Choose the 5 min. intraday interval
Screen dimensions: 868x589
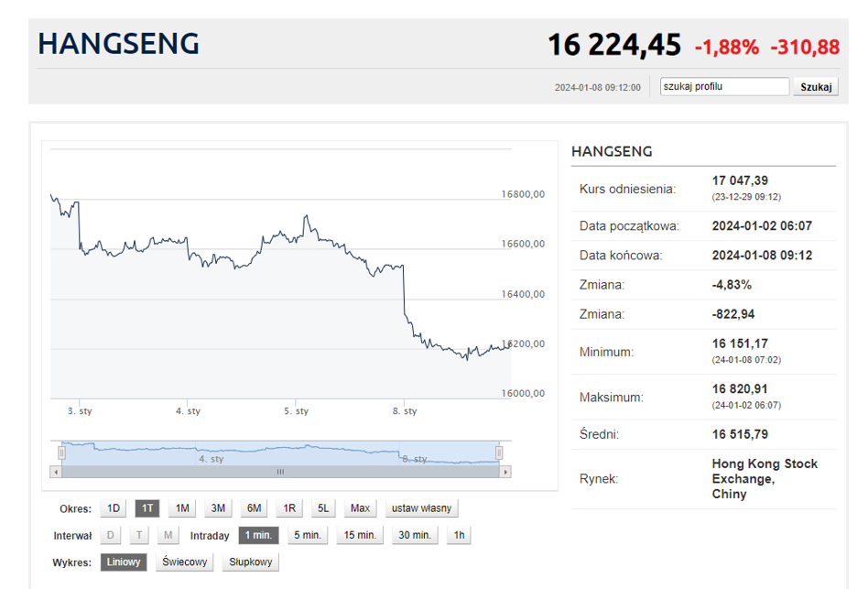point(308,535)
